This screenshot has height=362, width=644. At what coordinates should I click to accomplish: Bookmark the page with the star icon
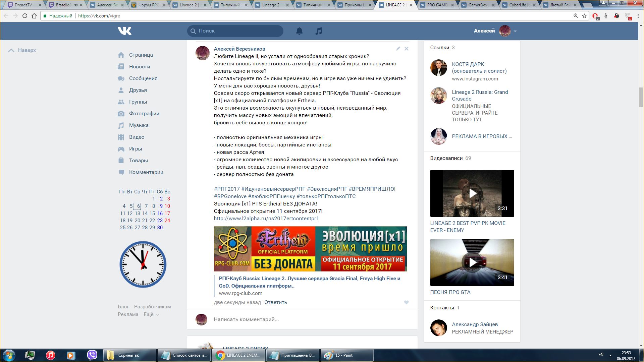coord(584,16)
